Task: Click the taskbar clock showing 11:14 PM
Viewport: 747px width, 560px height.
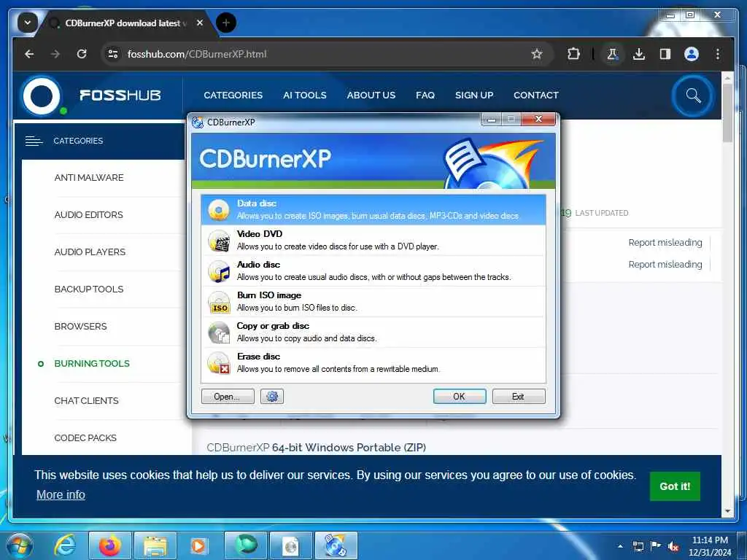Action: coord(710,546)
